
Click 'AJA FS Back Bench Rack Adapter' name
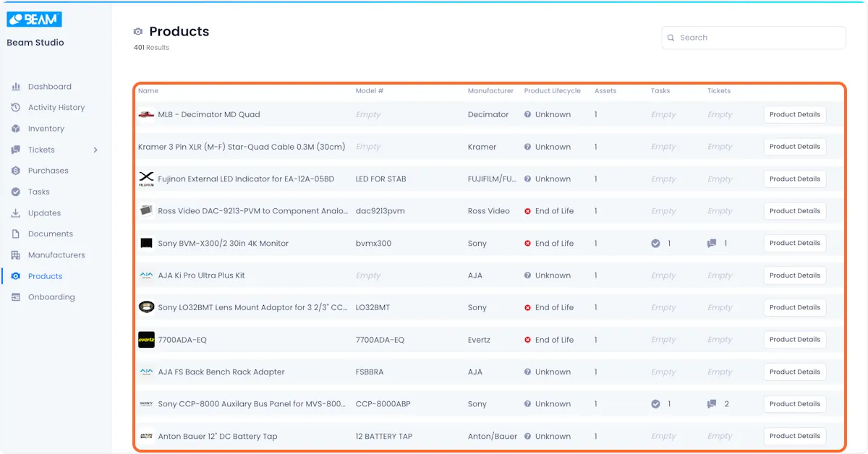(221, 372)
